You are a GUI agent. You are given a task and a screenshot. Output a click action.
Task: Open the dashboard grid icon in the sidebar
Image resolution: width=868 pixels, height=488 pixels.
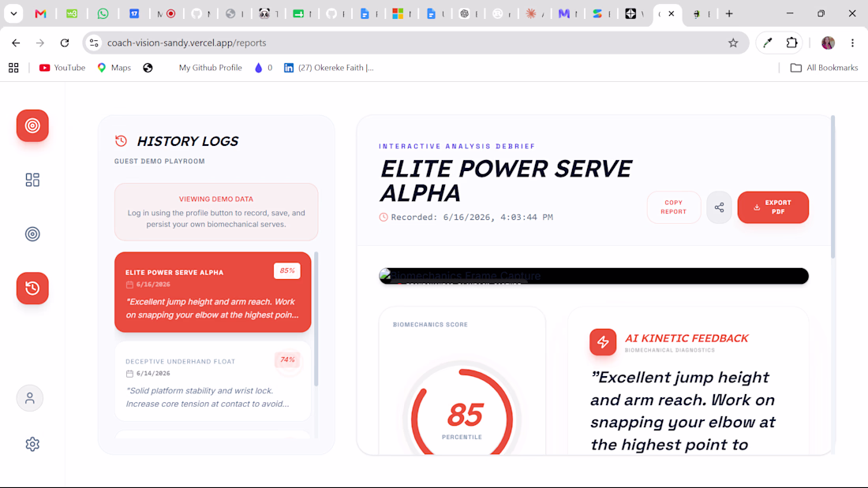coord(32,180)
